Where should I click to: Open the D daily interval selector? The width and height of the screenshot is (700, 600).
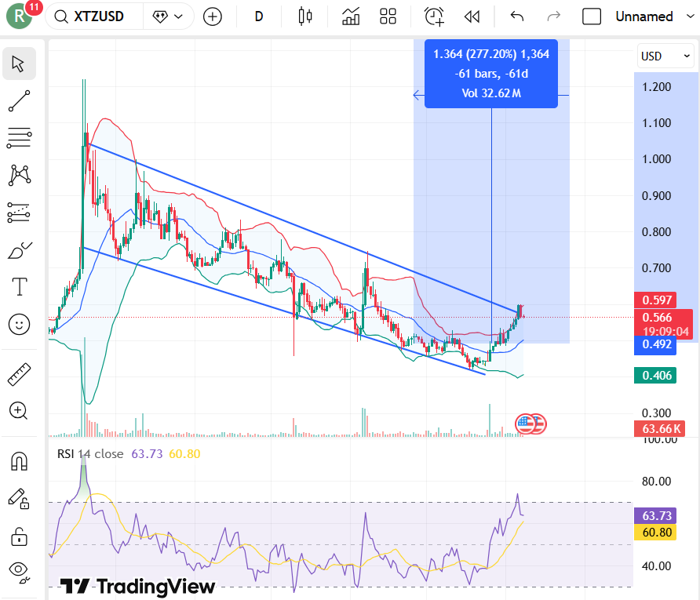pos(258,16)
